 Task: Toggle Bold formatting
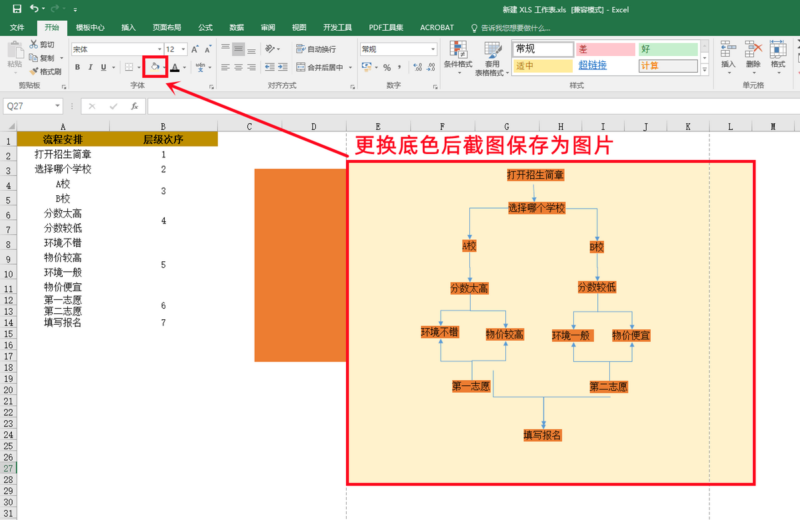[x=78, y=67]
